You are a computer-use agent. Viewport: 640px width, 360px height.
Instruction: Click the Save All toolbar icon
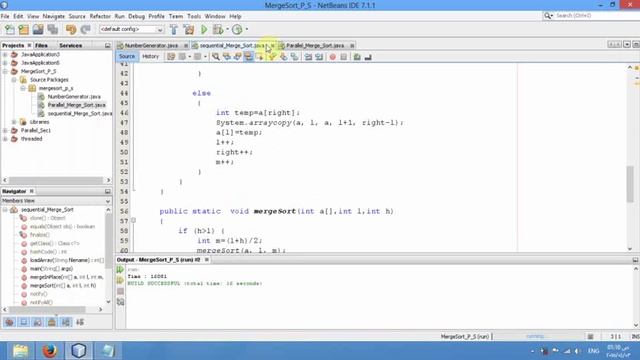(53, 29)
